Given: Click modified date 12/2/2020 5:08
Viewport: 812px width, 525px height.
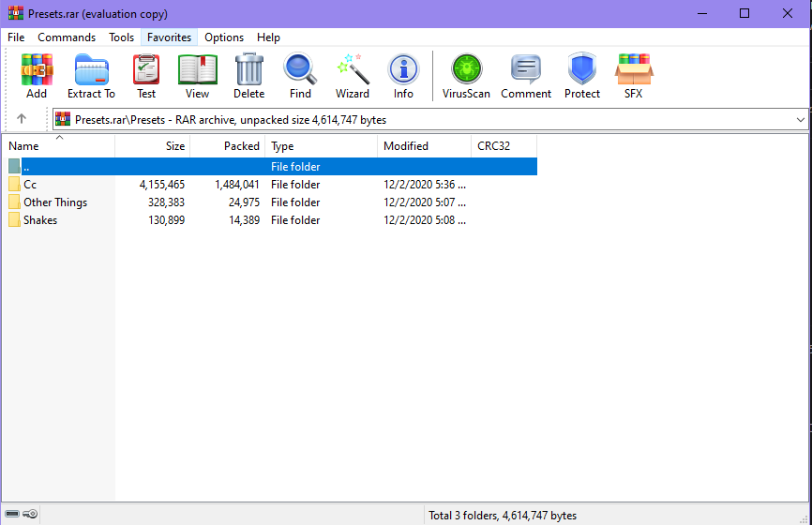Looking at the screenshot, I should pyautogui.click(x=424, y=220).
